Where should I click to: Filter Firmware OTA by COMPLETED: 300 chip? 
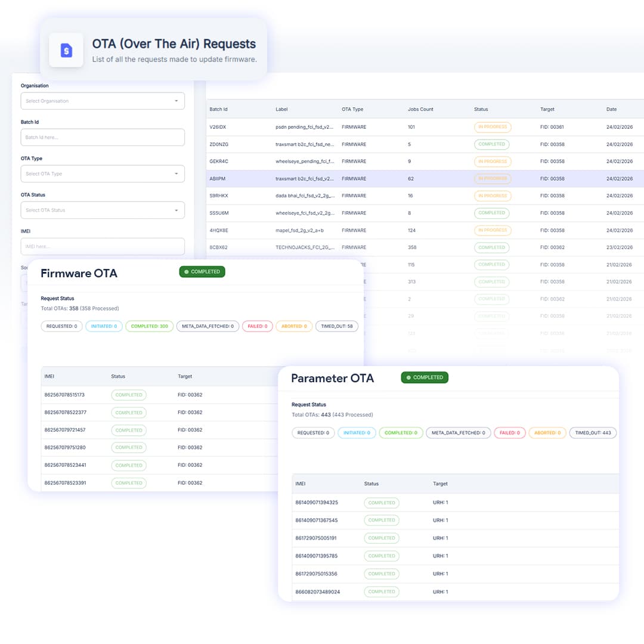tap(150, 327)
